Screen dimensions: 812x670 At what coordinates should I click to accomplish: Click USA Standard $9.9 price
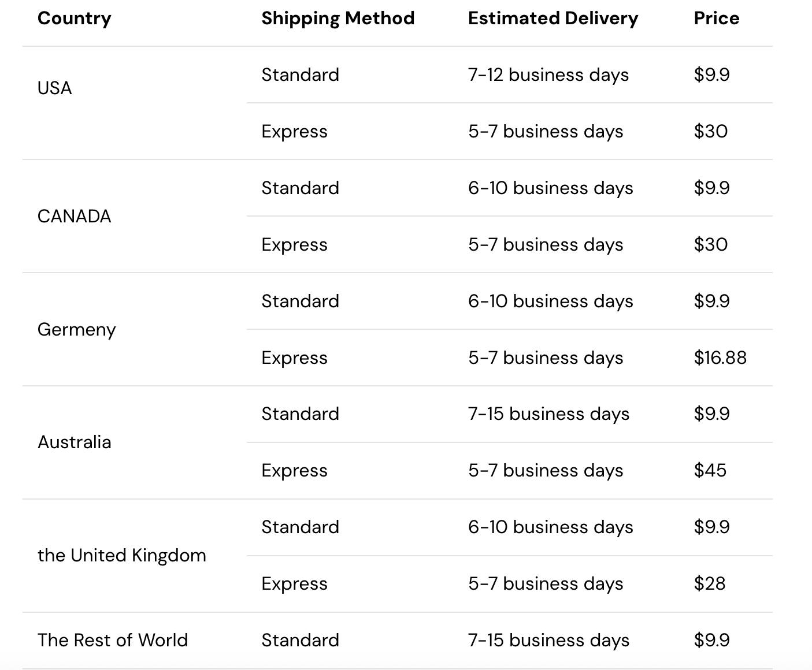tap(711, 75)
